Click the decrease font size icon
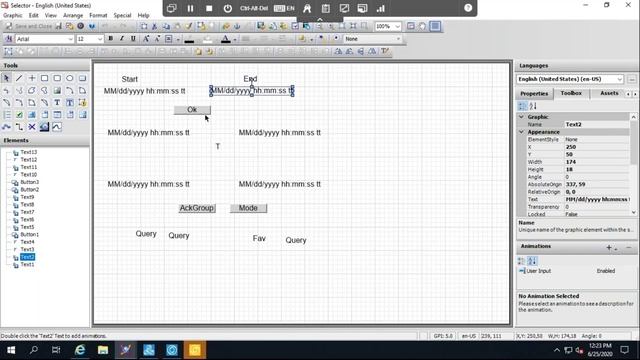640x360 pixels. pos(157,39)
